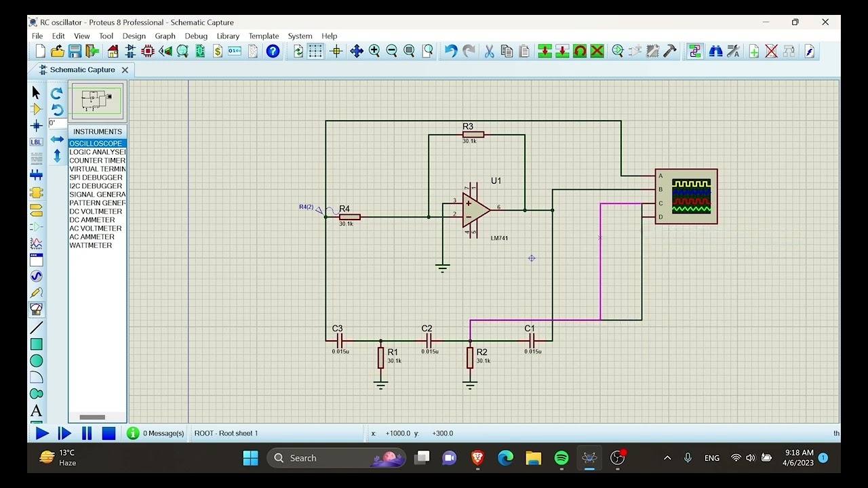868x488 pixels.
Task: Select OSCILLOSCOPE in the instruments list
Action: click(96, 144)
